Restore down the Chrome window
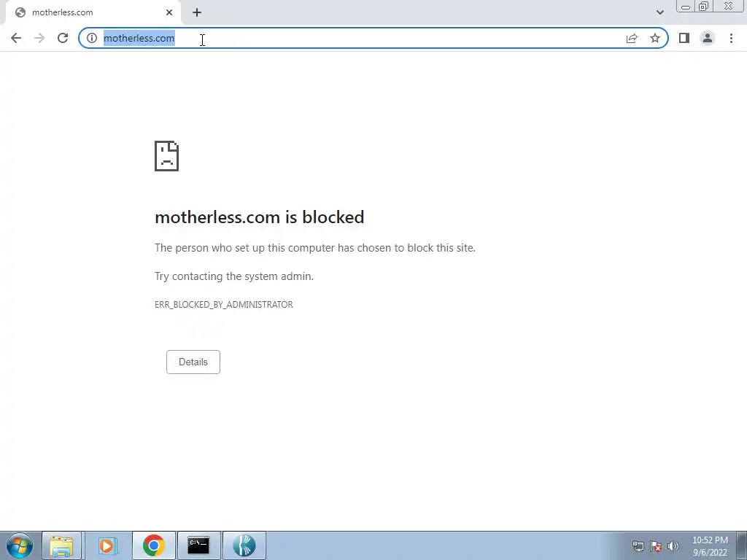 pos(704,7)
